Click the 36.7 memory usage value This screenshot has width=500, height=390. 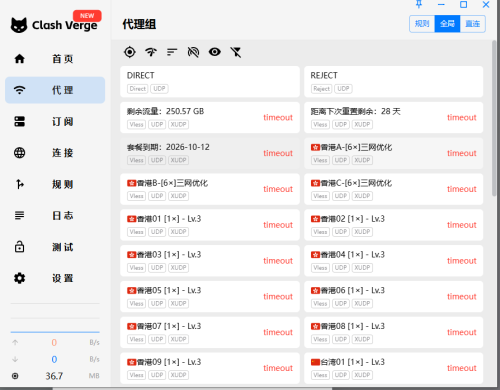54,376
